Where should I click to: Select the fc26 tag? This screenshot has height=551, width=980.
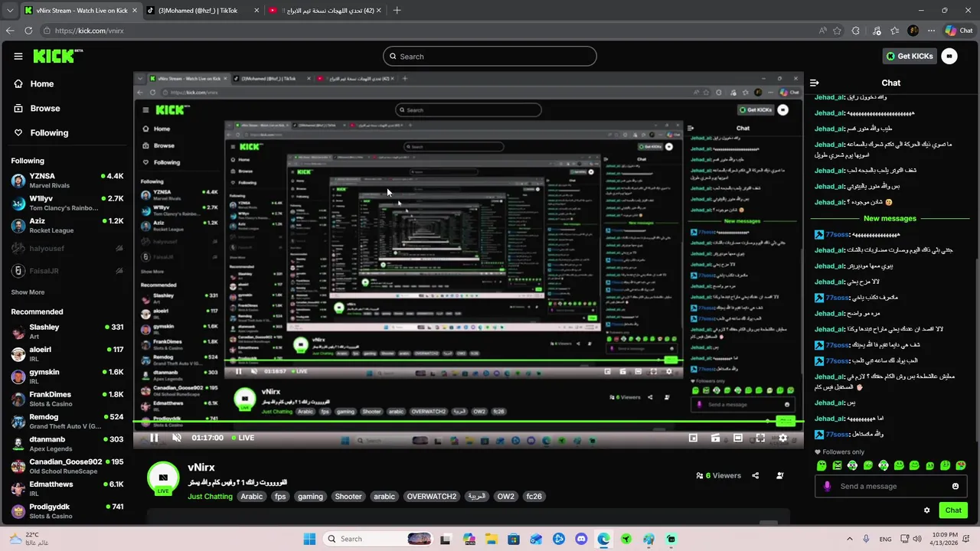[534, 497]
